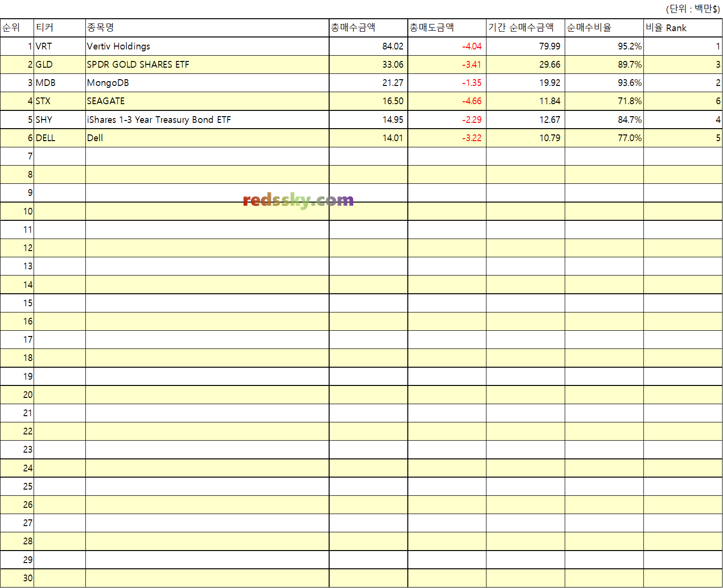Select the 79.99 net buy cell
Screen dimensions: 723x588
coord(526,47)
